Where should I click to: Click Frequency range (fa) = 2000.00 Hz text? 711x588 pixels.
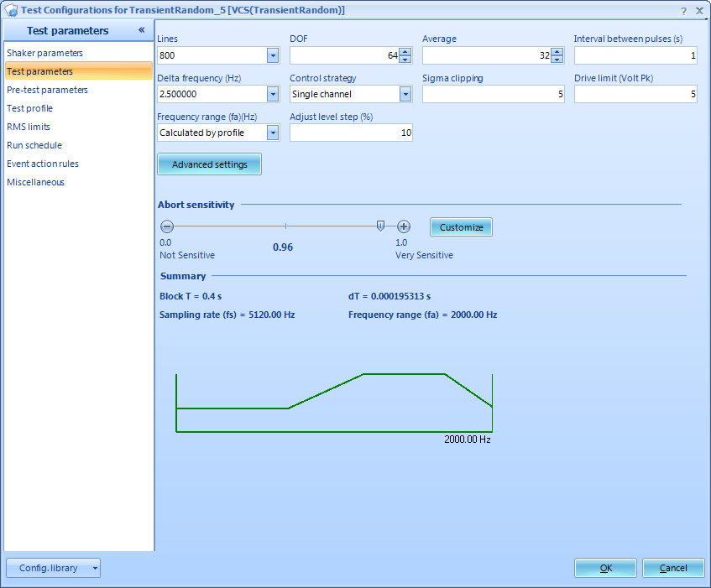click(x=422, y=315)
